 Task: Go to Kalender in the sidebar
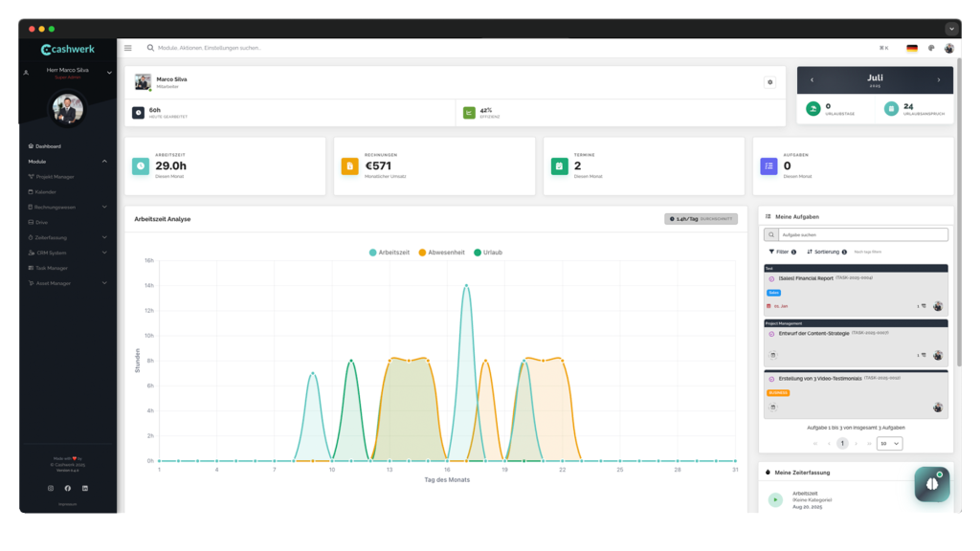tap(46, 191)
